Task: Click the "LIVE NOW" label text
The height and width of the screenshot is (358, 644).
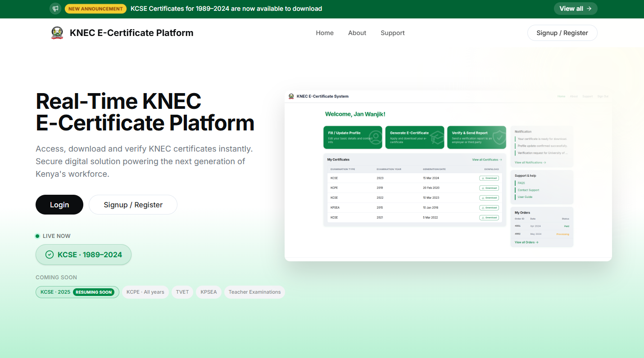Action: [x=57, y=236]
